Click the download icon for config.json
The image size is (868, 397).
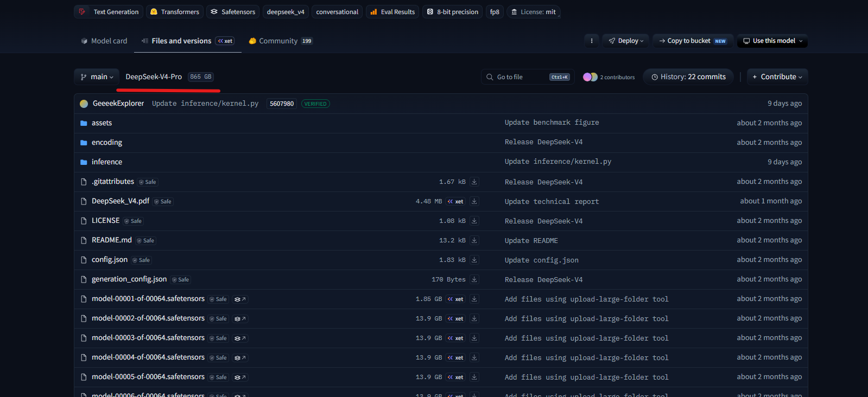coord(474,260)
